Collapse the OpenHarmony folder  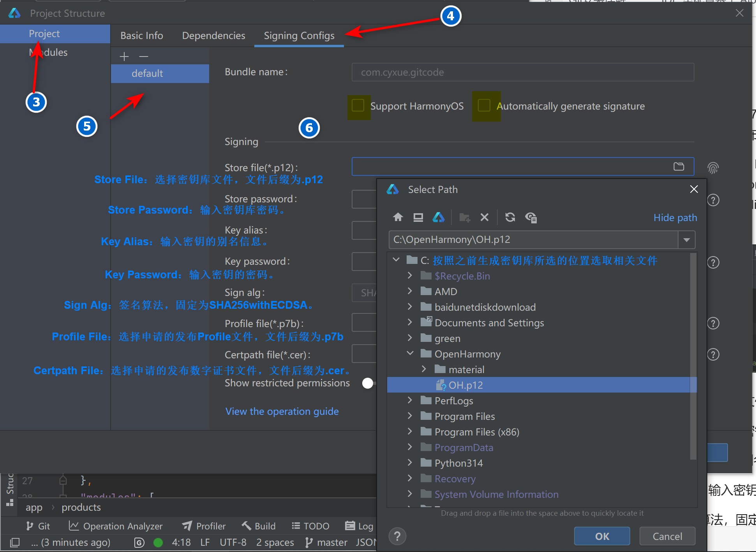410,353
